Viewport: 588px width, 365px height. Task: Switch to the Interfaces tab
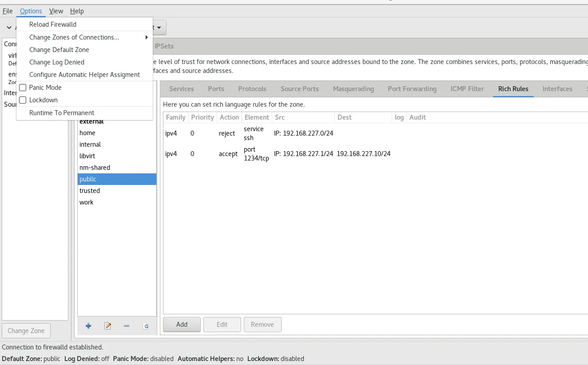(x=557, y=89)
